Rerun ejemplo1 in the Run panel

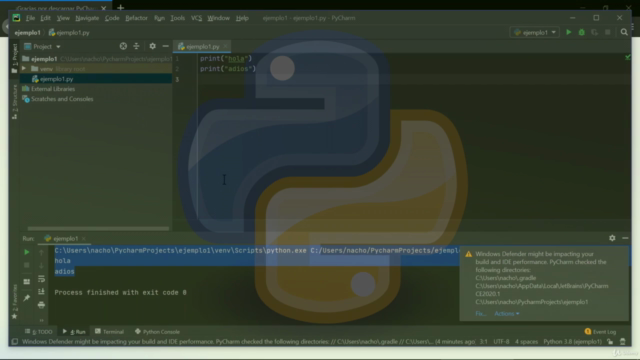27,252
